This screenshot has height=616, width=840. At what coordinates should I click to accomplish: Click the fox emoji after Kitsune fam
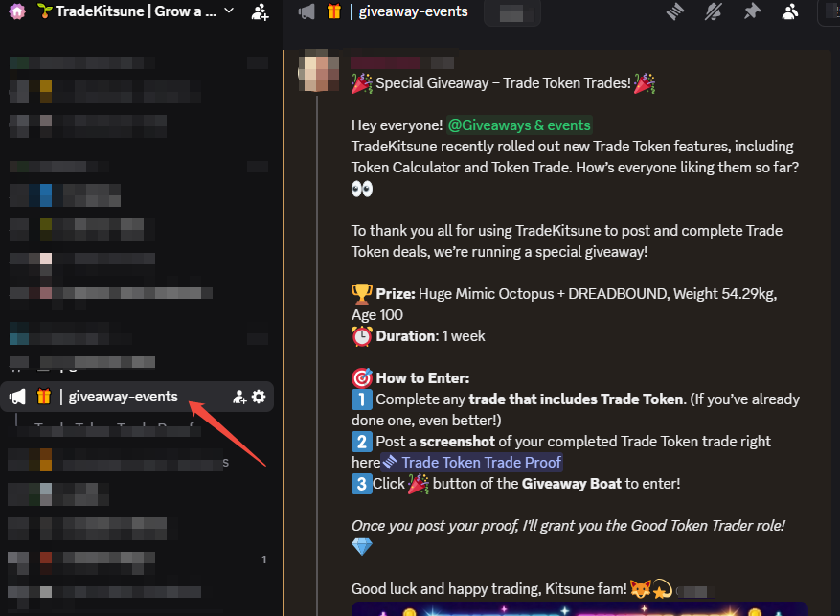(640, 588)
